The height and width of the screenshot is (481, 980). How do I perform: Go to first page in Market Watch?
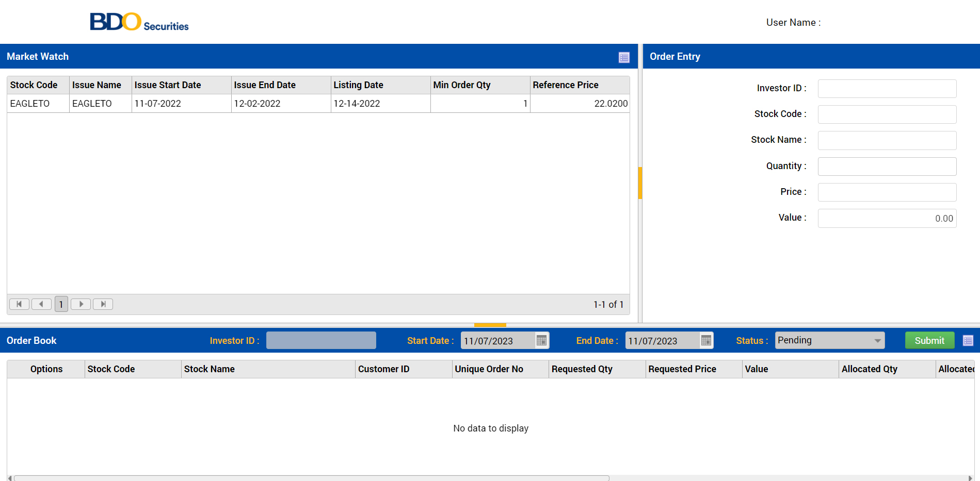point(19,304)
